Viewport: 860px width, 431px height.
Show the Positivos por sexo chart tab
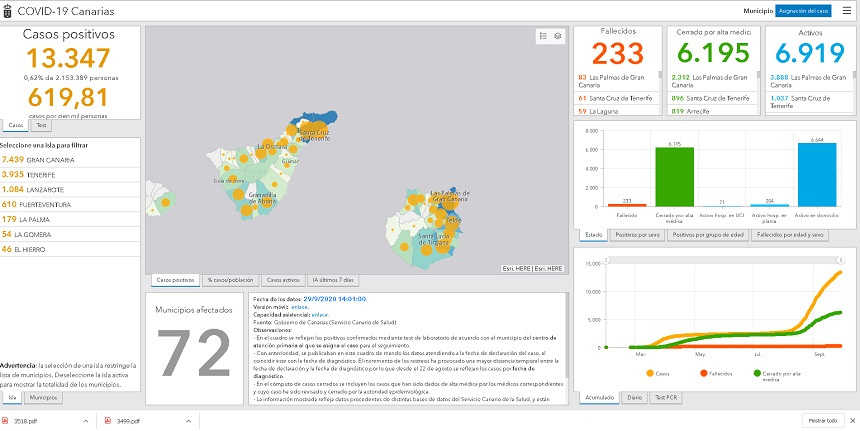coord(637,234)
